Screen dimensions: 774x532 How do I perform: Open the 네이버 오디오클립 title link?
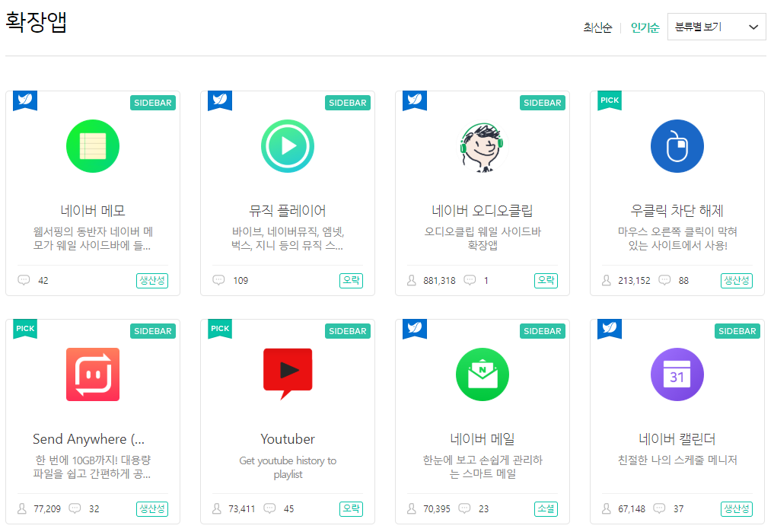(483, 211)
